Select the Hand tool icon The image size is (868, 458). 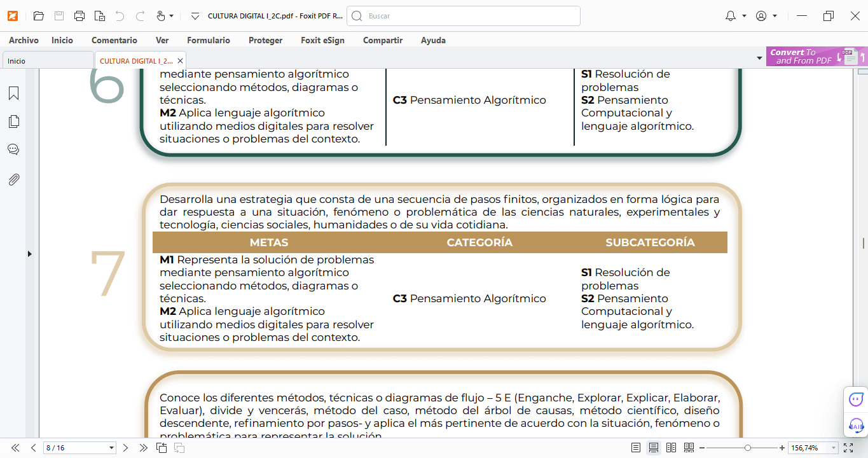click(160, 16)
